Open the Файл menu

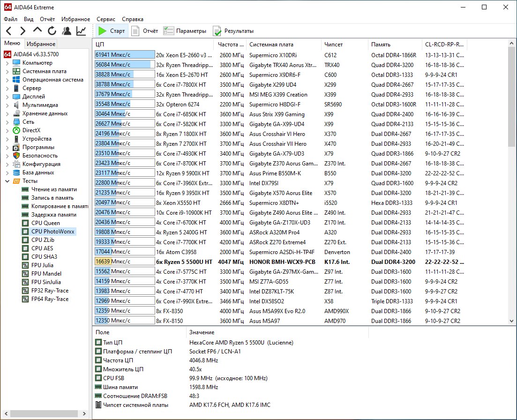click(11, 19)
